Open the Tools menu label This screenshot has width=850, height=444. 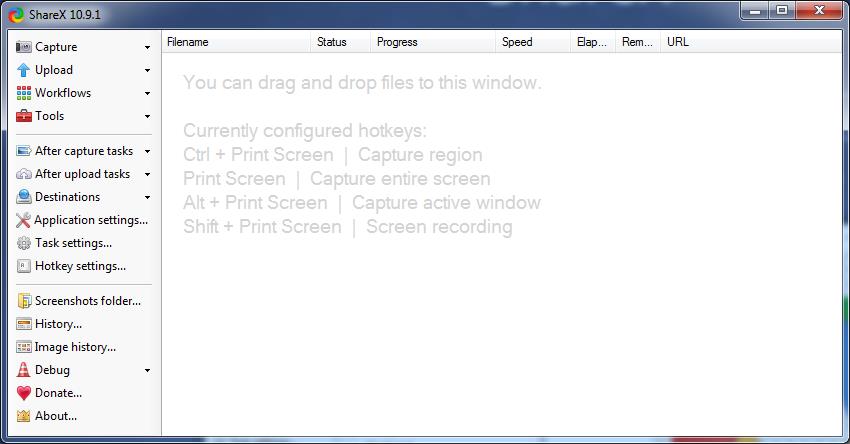pyautogui.click(x=49, y=116)
